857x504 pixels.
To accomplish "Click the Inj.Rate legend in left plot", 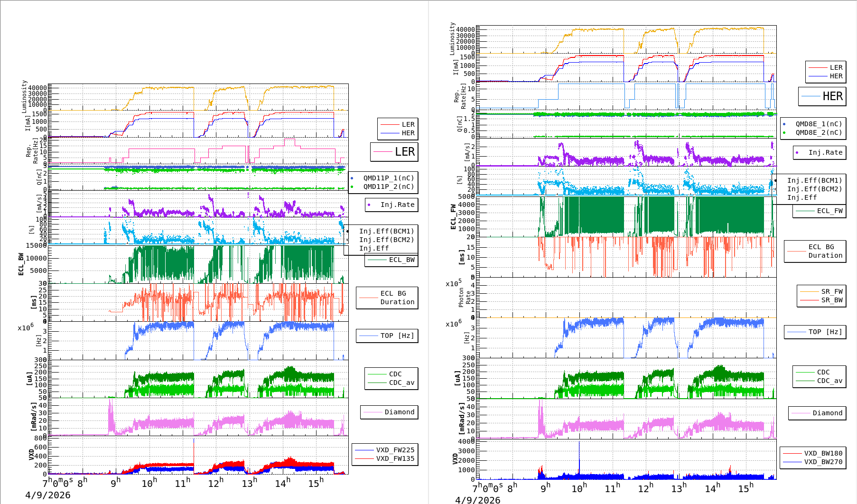I will click(397, 205).
